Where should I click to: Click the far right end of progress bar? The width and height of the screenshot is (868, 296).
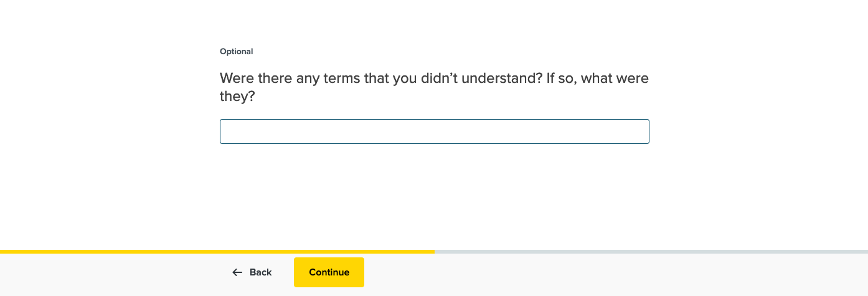coord(866,252)
